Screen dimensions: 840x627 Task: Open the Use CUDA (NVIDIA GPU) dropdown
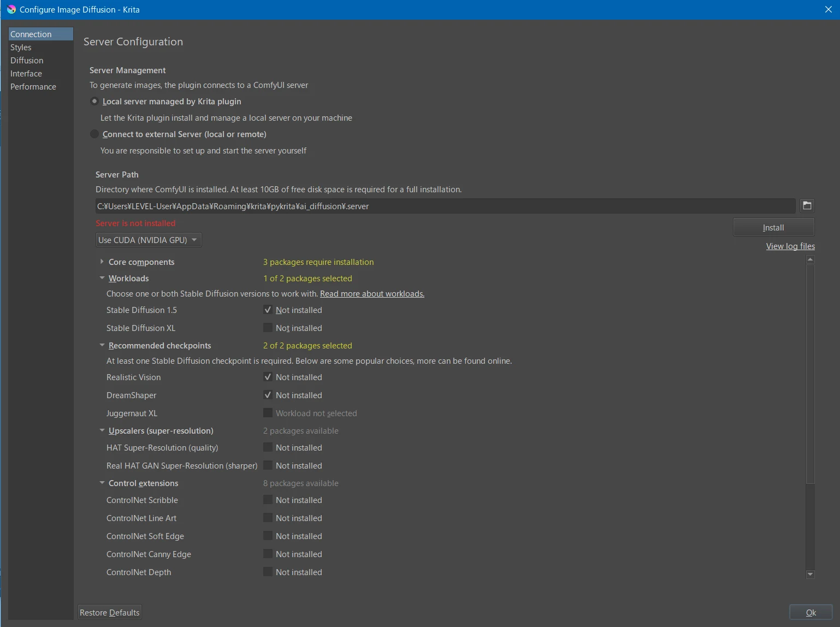(x=149, y=240)
